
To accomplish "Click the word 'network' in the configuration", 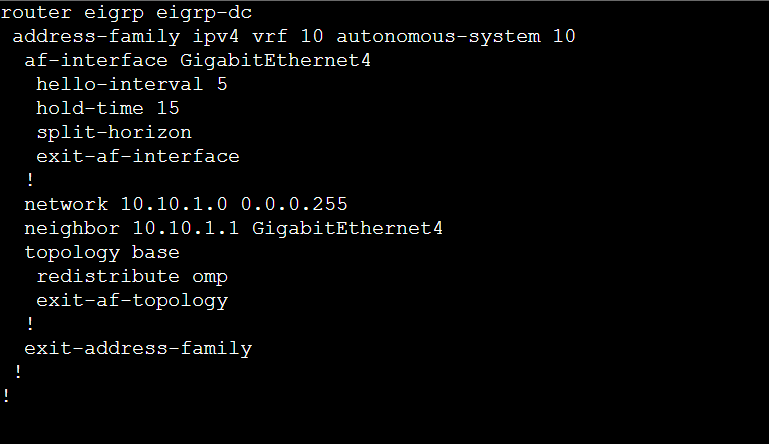I will point(66,204).
